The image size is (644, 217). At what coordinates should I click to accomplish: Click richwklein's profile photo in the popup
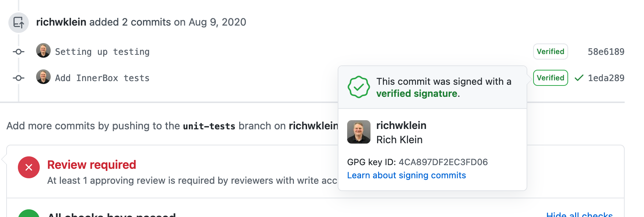coord(359,132)
